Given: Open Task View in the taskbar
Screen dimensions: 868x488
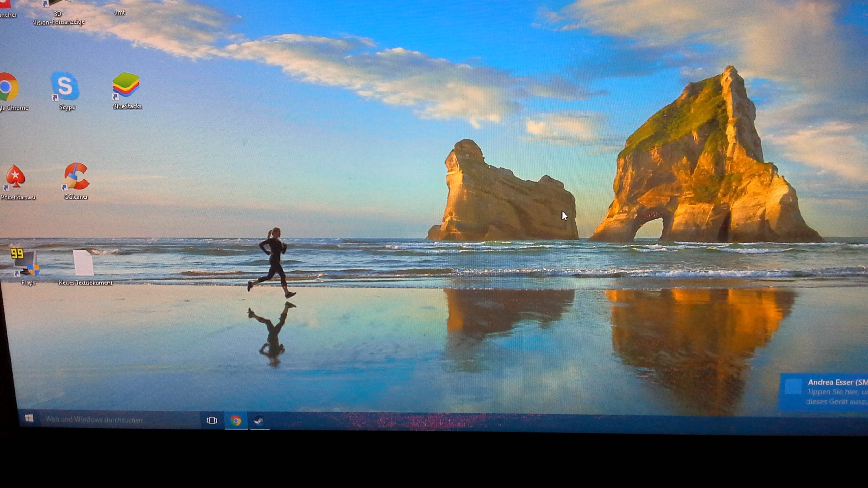Looking at the screenshot, I should (212, 421).
